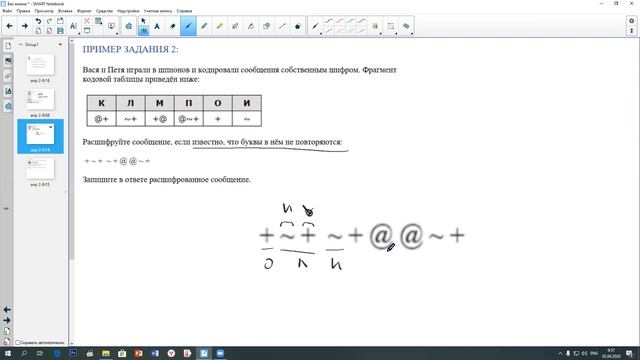Open the notification center in system tray
Screen dimensions: 640x360
click(629, 353)
